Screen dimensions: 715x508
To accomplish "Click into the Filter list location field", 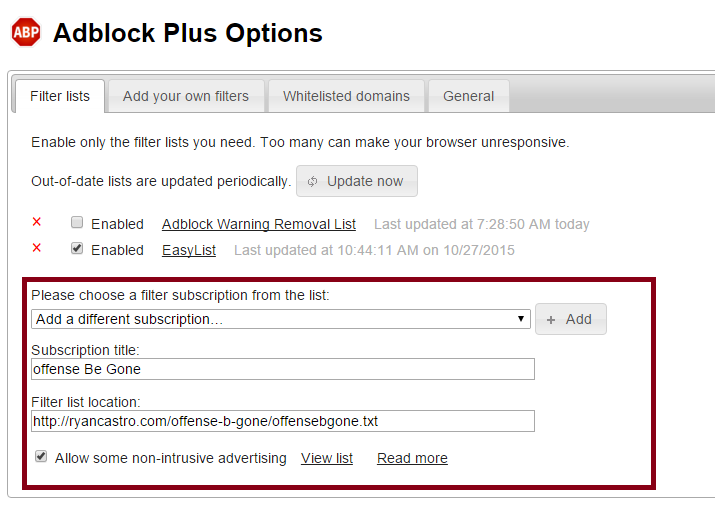I will pyautogui.click(x=283, y=421).
